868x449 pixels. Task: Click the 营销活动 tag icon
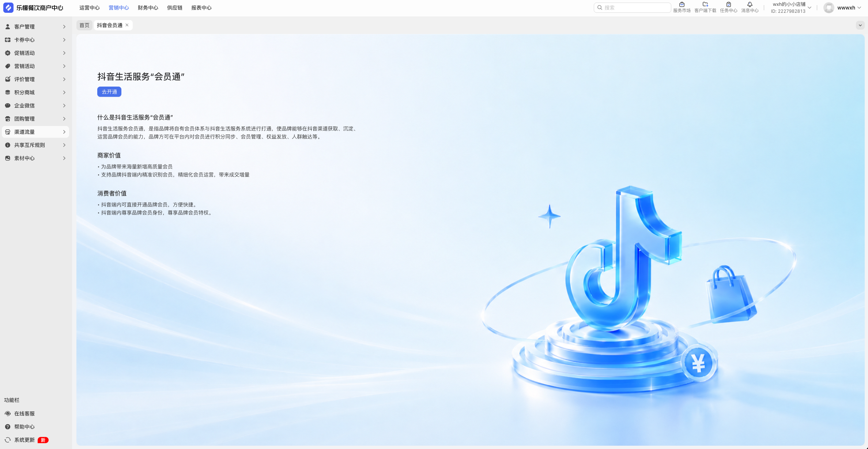click(8, 66)
